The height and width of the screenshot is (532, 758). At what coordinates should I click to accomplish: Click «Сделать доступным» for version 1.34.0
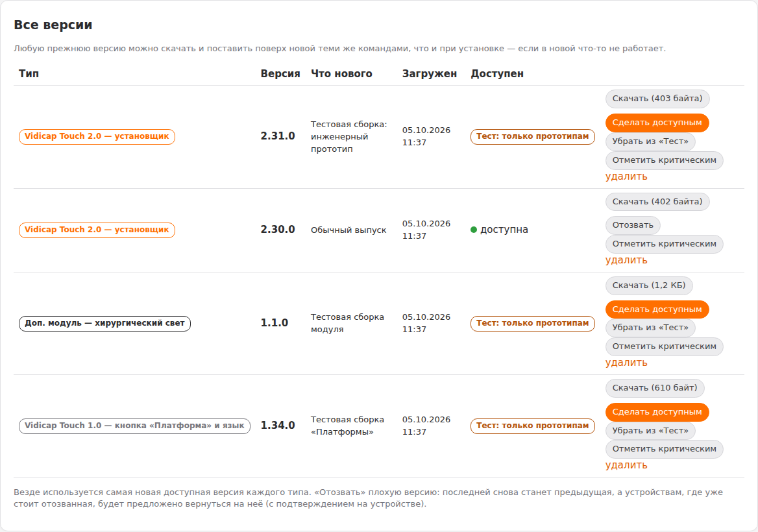pyautogui.click(x=657, y=412)
